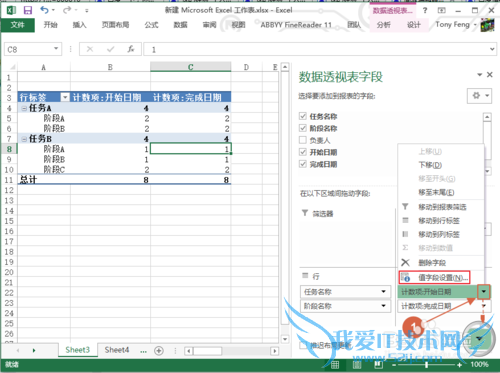Image resolution: width=500 pixels, height=373 pixels.
Task: Click the Redo arrow icon
Action: click(67, 10)
